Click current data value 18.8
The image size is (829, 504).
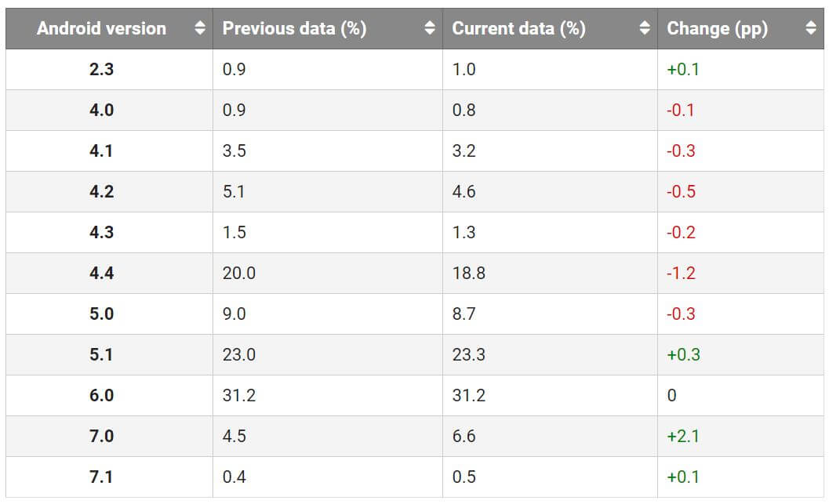[x=468, y=273]
